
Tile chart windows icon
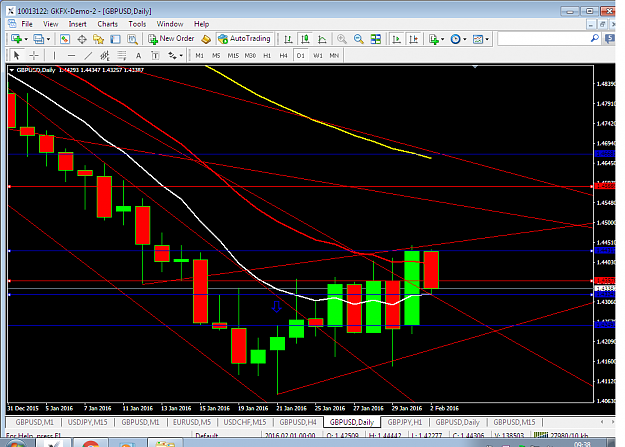375,39
